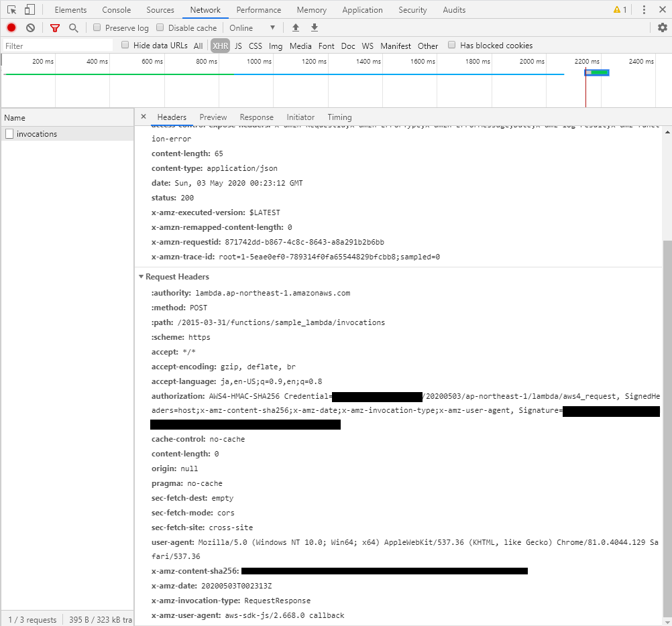Screen dimensions: 672x626
Task: Enable the Disable cache checkbox
Action: tap(160, 28)
